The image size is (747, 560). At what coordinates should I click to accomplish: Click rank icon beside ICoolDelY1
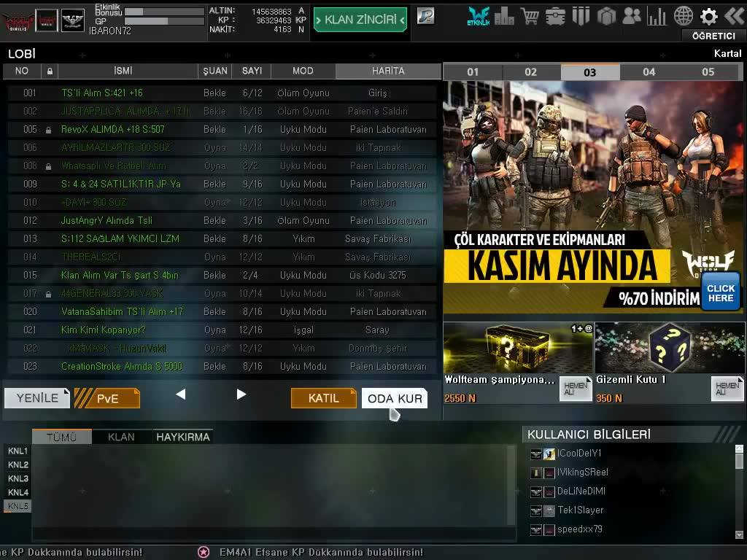[x=536, y=454]
